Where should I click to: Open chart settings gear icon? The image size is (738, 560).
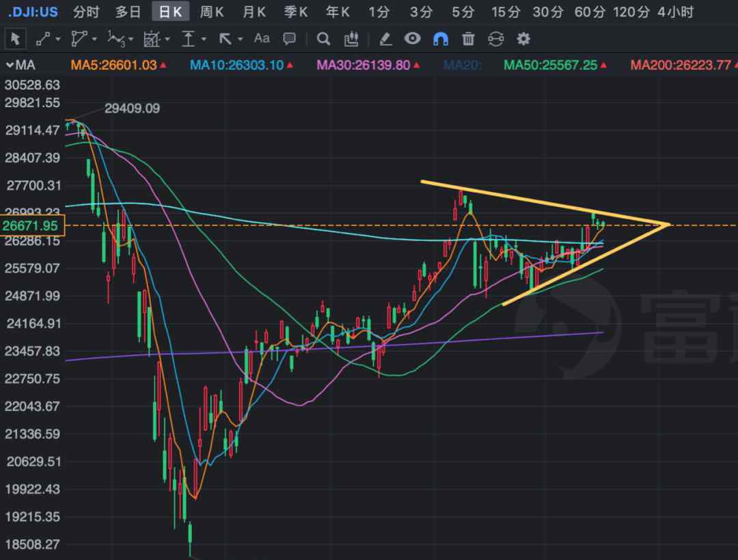[523, 38]
